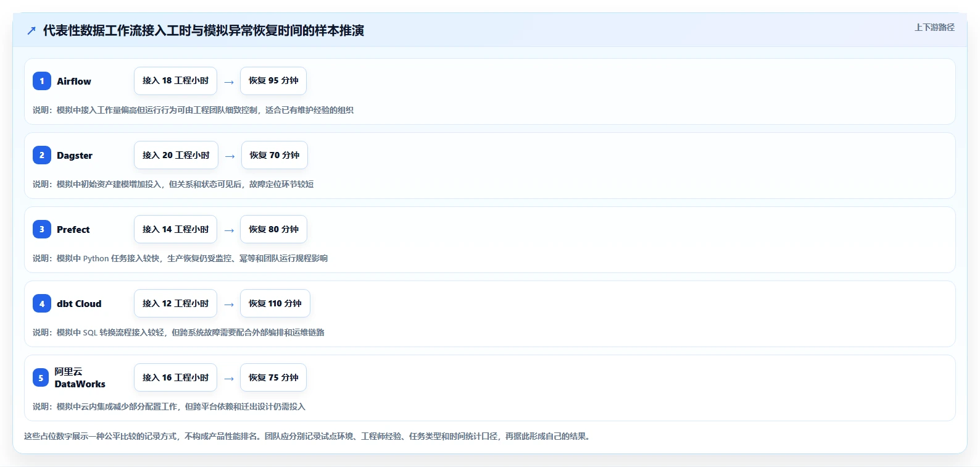Click the 接入 18 工程小时 chip
The height and width of the screenshot is (467, 980).
click(175, 81)
